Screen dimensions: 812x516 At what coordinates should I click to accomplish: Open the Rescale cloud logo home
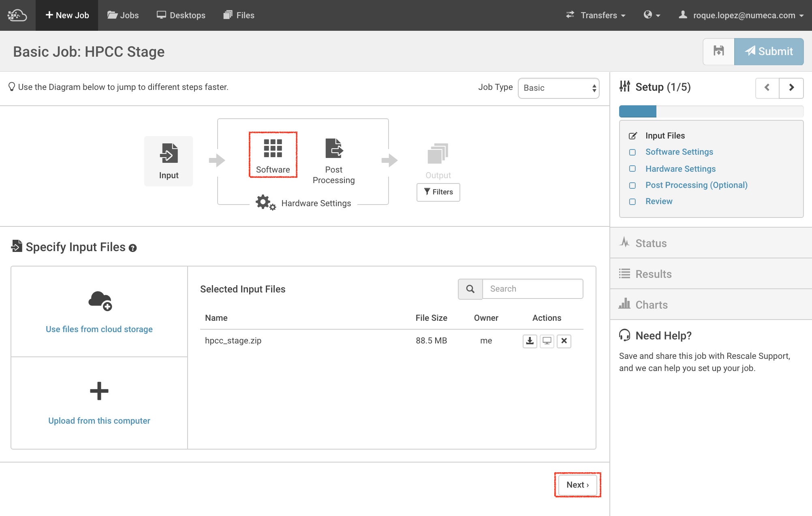tap(17, 15)
